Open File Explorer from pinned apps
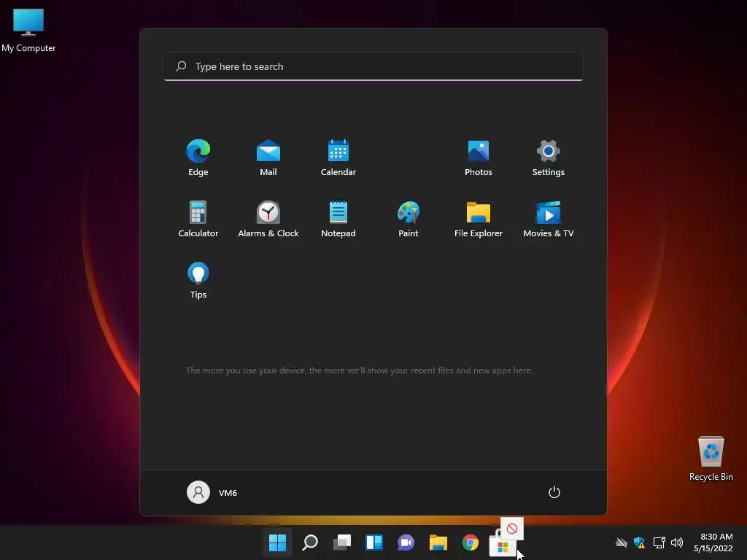 pos(479,219)
